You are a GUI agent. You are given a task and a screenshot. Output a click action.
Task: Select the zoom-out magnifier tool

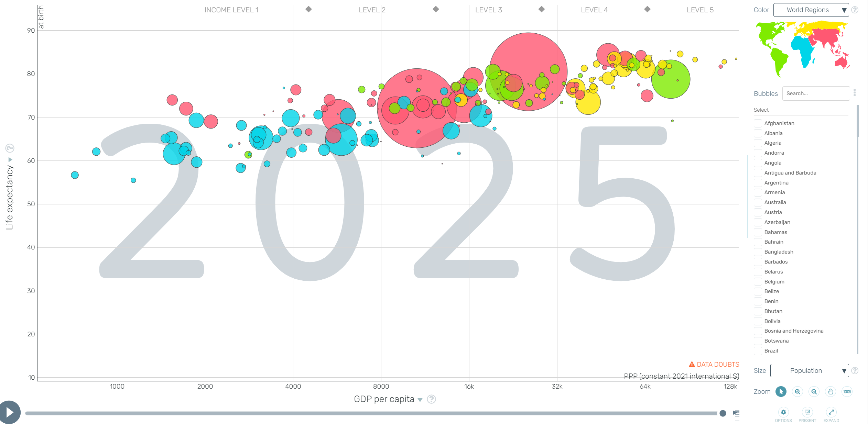[x=814, y=391]
